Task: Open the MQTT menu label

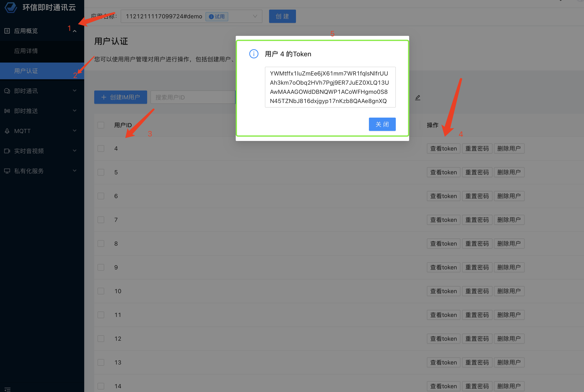Action: pyautogui.click(x=22, y=131)
